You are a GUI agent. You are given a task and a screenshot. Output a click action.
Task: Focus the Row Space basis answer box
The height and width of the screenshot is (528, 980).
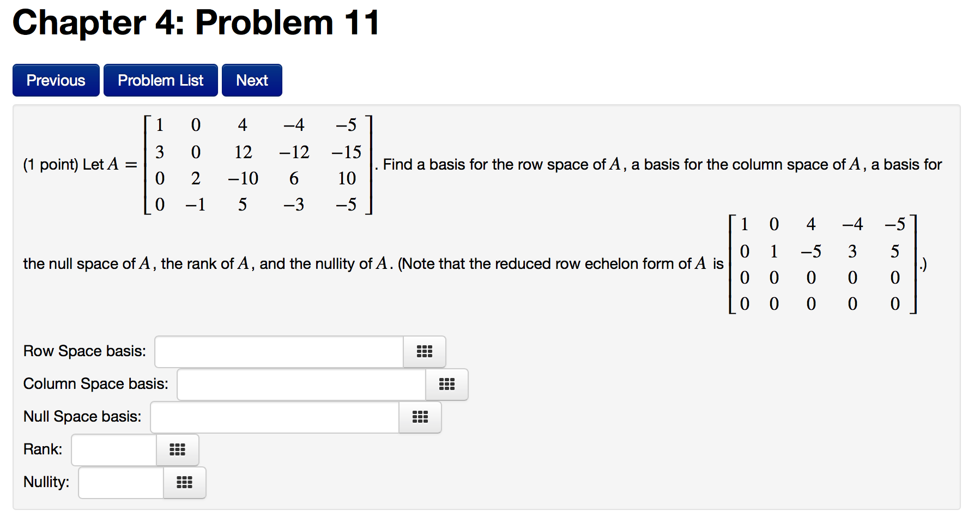[x=279, y=352]
